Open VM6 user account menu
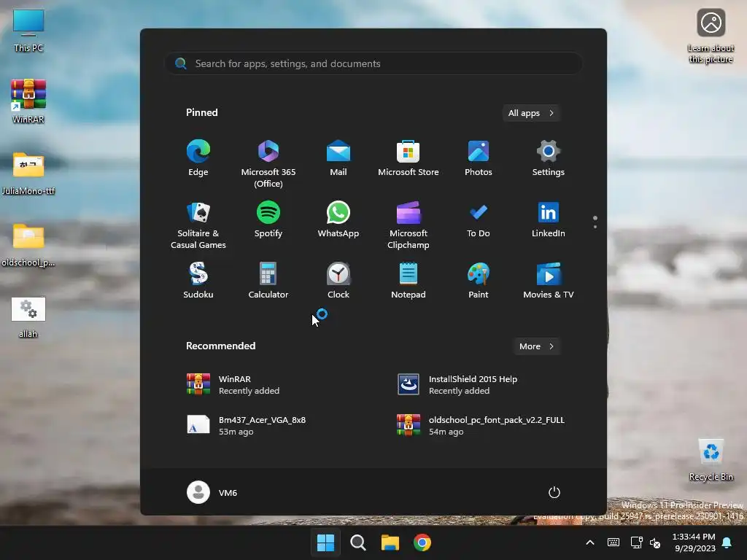The height and width of the screenshot is (560, 747). [x=212, y=492]
